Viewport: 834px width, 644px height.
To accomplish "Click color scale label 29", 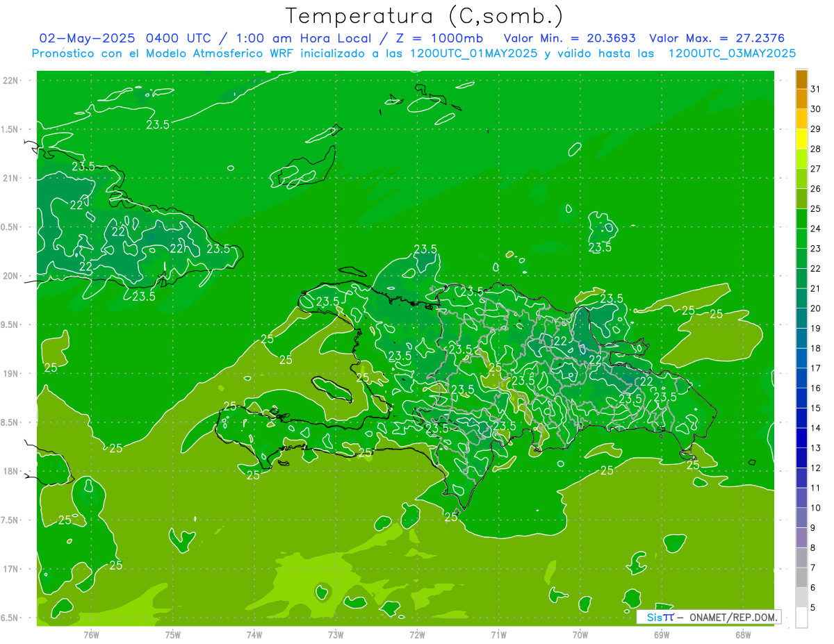I will pyautogui.click(x=815, y=129).
